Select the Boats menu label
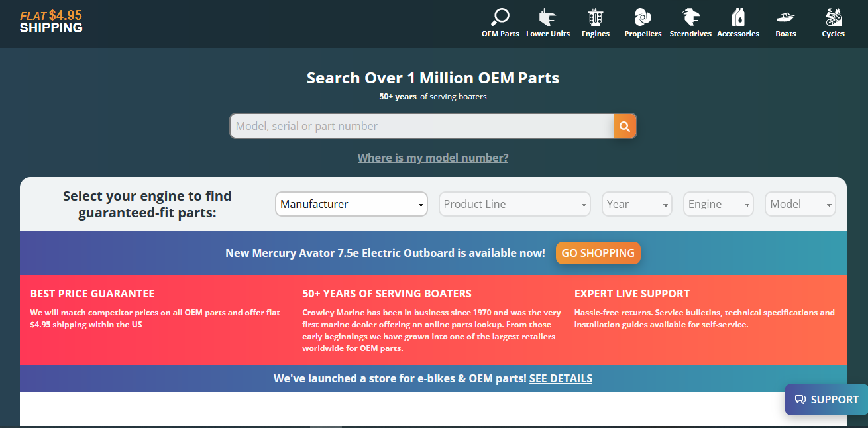This screenshot has width=868, height=428. tap(786, 34)
